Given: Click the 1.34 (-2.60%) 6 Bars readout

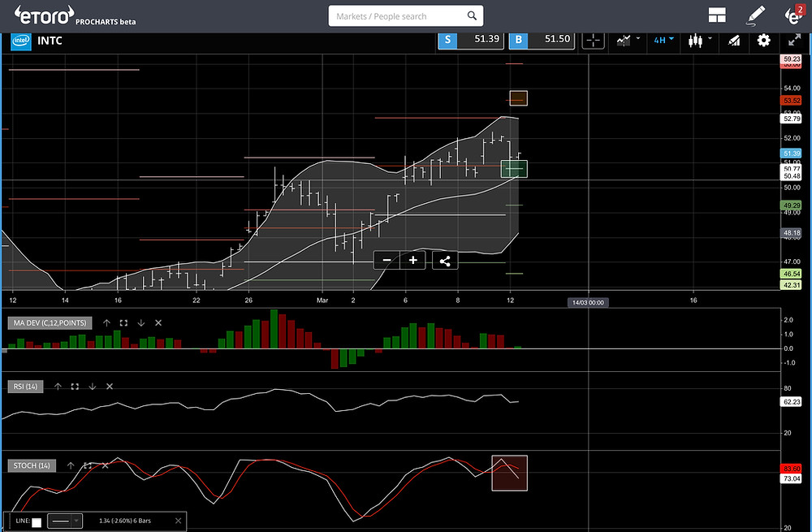Looking at the screenshot, I should coord(125,521).
